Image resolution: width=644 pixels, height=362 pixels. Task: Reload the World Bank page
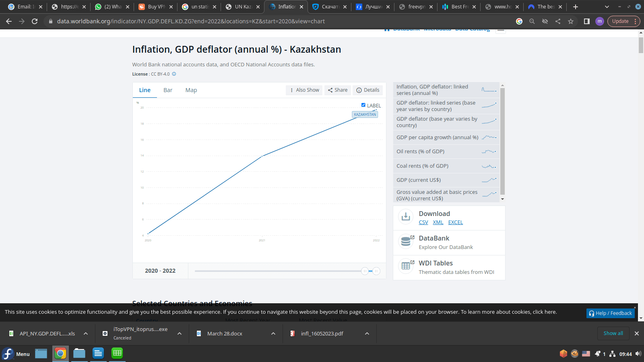point(35,21)
